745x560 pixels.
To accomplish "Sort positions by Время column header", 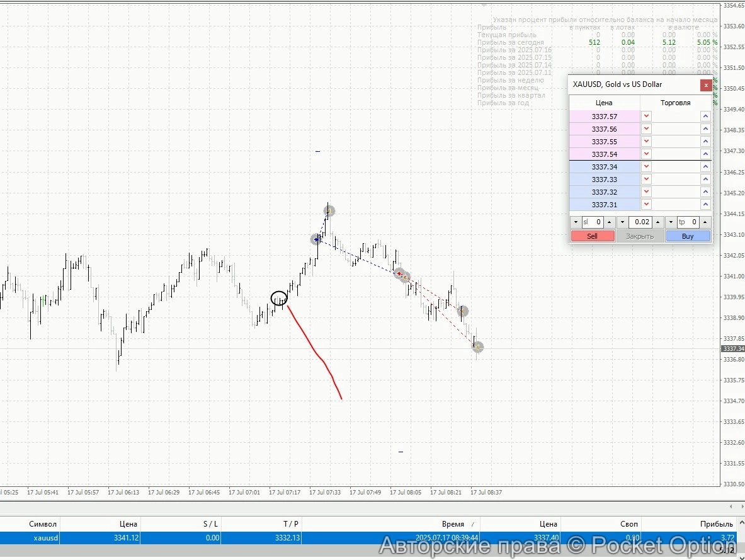I will click(x=453, y=524).
